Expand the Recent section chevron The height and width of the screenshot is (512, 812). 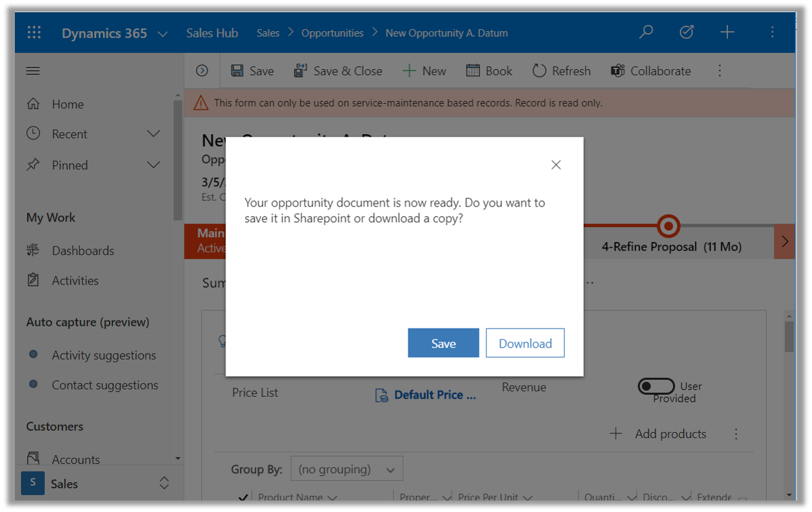tap(154, 134)
